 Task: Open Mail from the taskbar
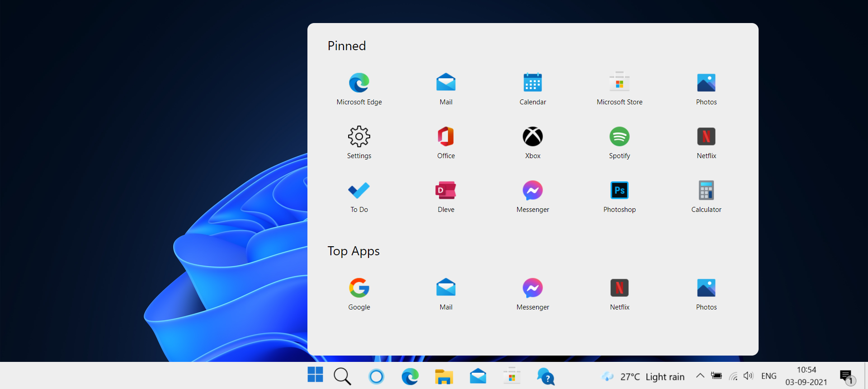(478, 376)
